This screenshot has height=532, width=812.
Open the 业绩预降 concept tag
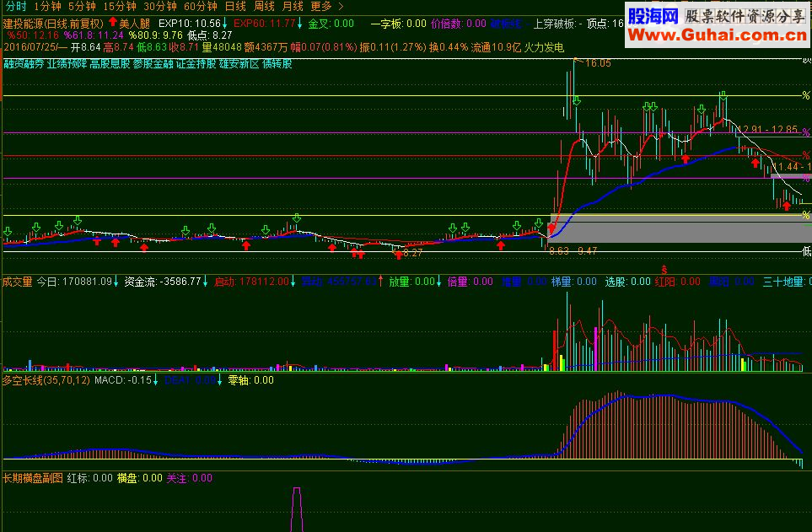click(67, 64)
